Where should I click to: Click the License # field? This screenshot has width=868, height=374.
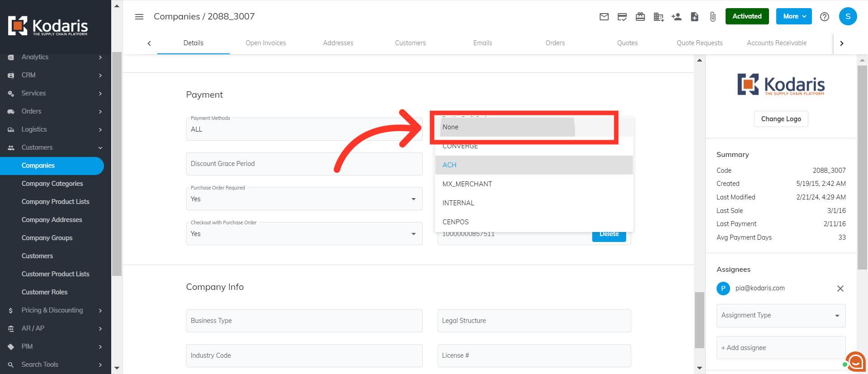tap(534, 355)
